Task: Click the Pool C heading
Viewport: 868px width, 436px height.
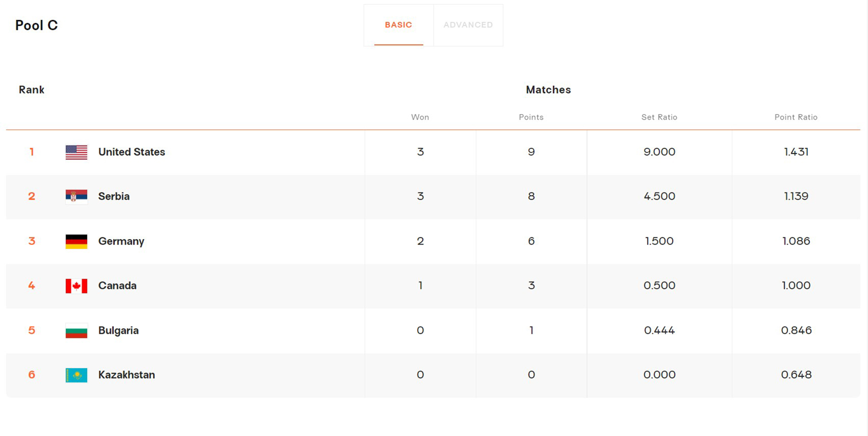Action: [x=37, y=25]
